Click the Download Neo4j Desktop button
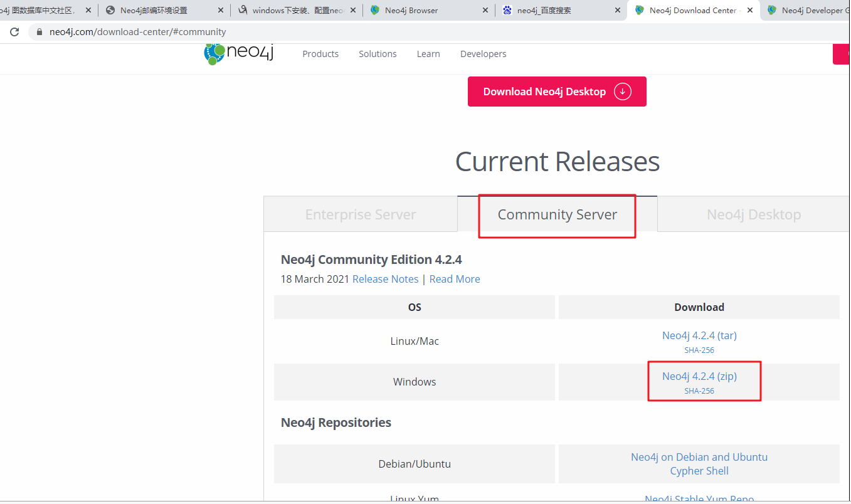The image size is (851, 504). click(x=557, y=92)
